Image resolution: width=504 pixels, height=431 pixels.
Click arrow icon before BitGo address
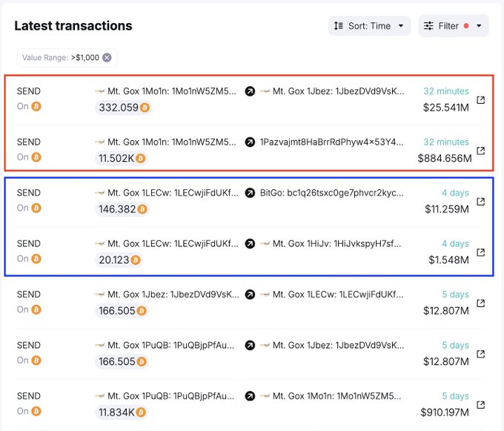250,193
